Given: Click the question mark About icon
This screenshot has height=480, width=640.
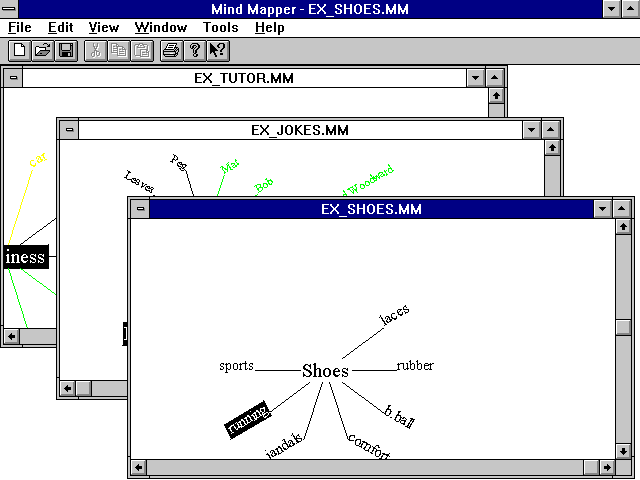Looking at the screenshot, I should pyautogui.click(x=195, y=50).
